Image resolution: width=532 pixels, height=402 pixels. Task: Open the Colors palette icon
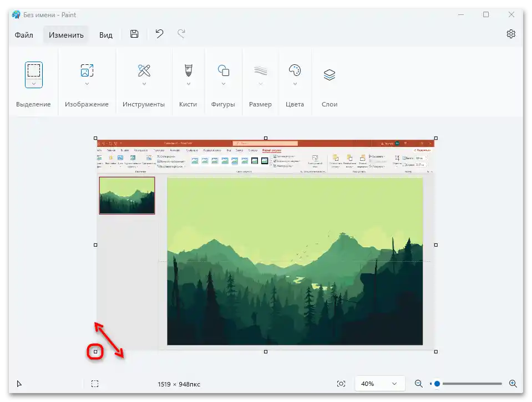(x=295, y=70)
